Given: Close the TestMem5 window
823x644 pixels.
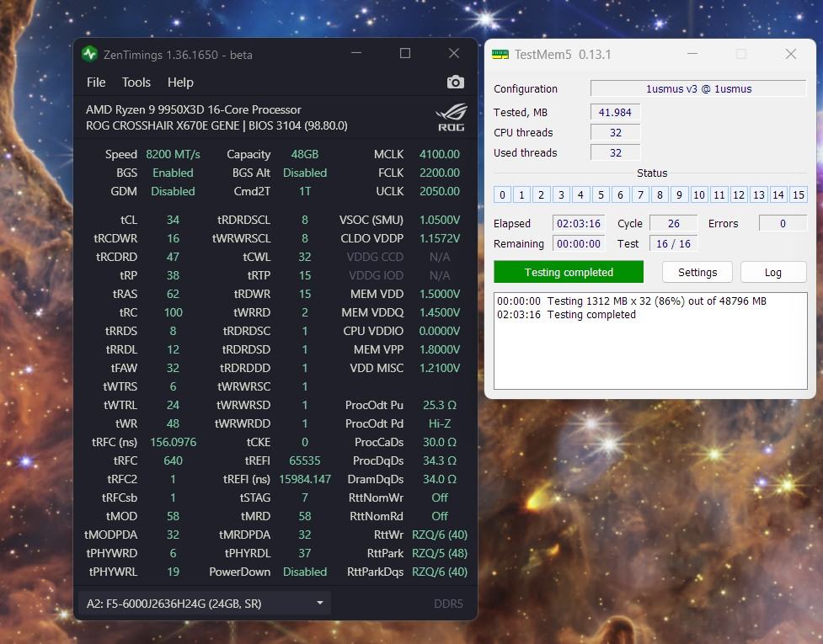Looking at the screenshot, I should point(791,54).
